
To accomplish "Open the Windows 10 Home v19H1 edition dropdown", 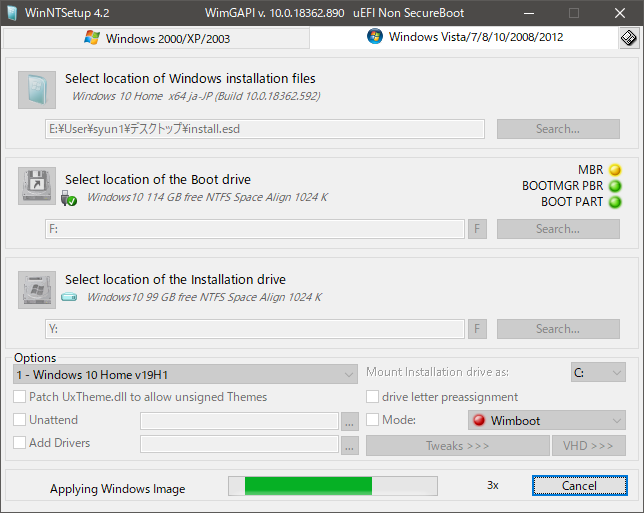I will pos(185,375).
